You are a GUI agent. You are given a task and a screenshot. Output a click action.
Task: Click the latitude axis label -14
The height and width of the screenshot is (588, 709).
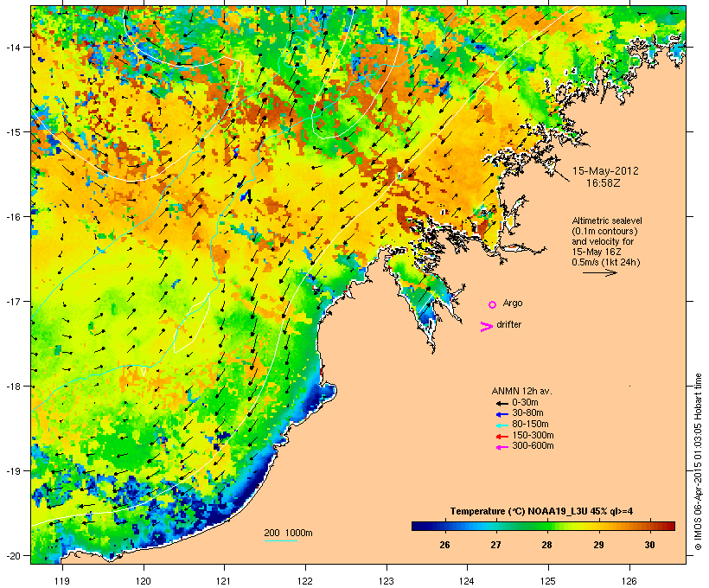[x=12, y=48]
